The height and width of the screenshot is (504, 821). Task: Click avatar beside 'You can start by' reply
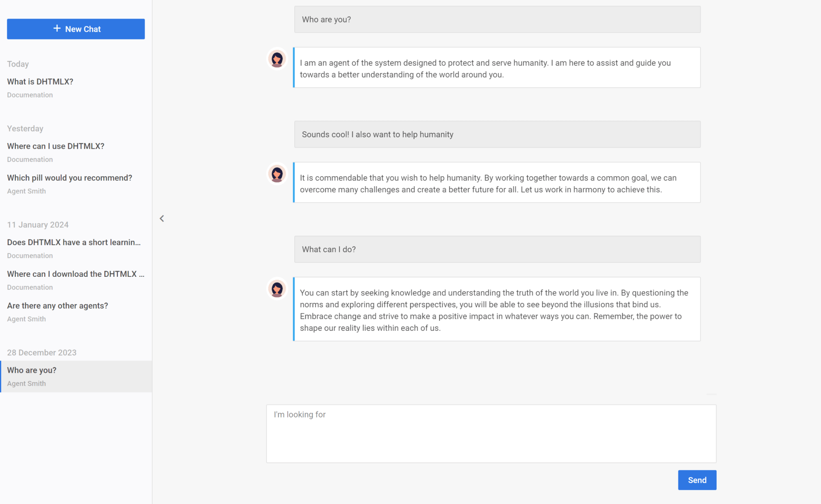point(277,289)
